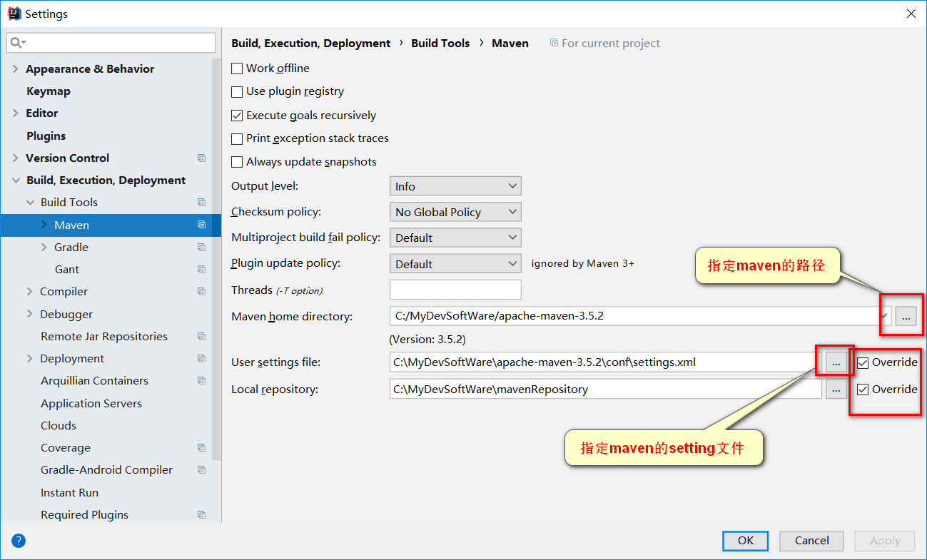Toggle Override for User settings file
This screenshot has width=927, height=560.
point(863,362)
